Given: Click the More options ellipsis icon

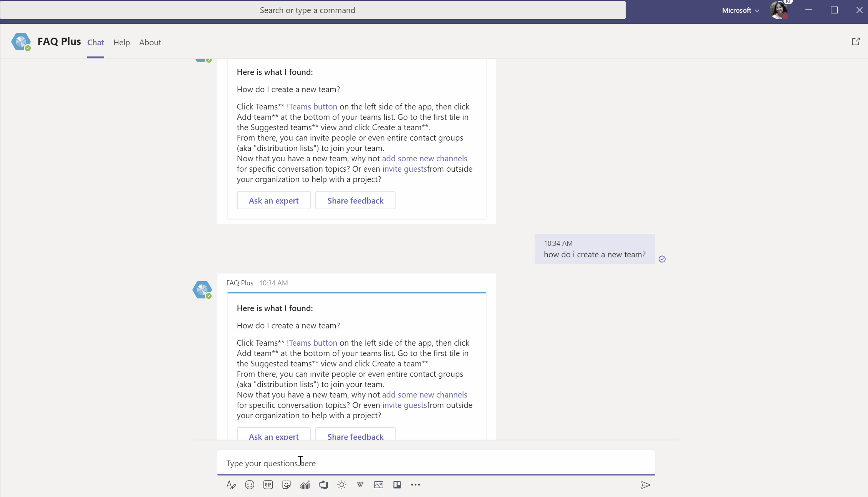Looking at the screenshot, I should (x=416, y=484).
